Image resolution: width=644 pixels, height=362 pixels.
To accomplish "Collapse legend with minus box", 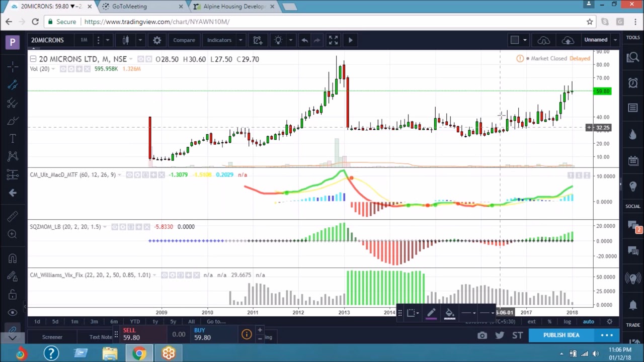I will (33, 59).
